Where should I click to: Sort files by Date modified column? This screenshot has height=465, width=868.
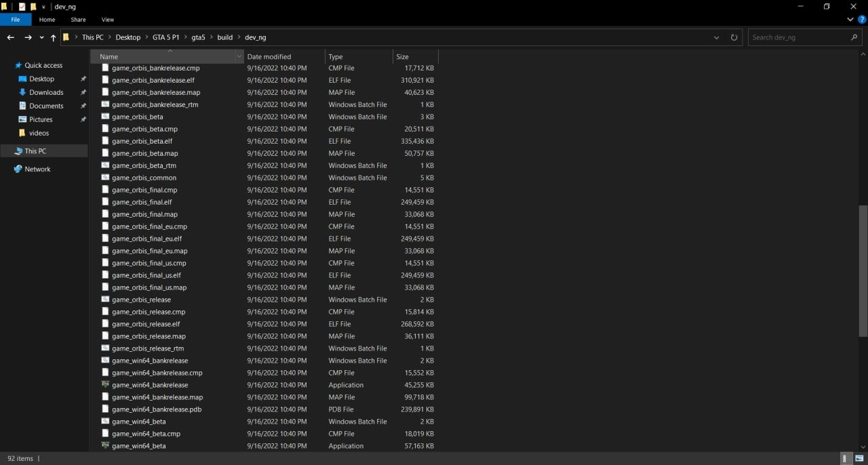269,57
